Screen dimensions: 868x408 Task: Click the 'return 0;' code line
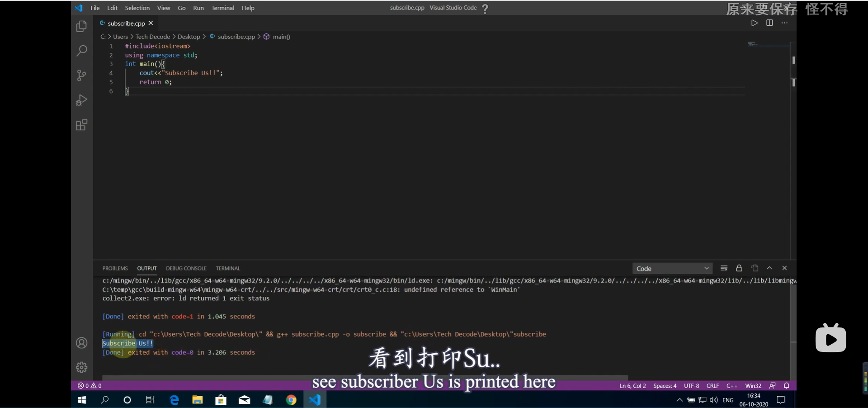[x=156, y=82]
